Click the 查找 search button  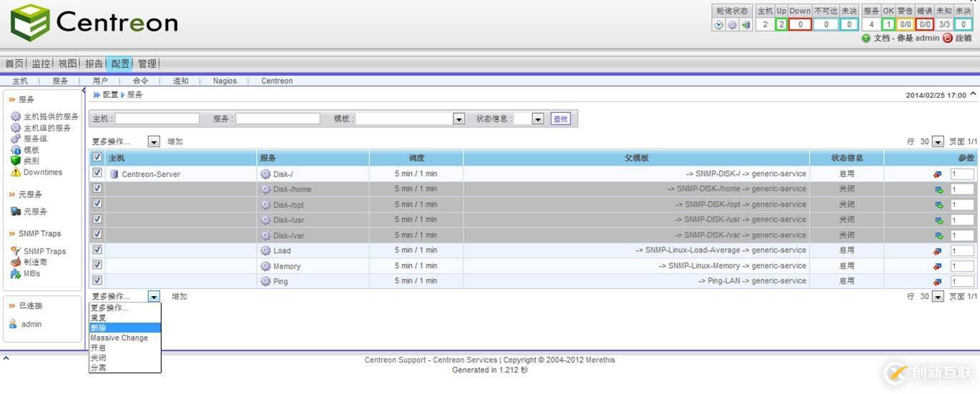click(561, 119)
